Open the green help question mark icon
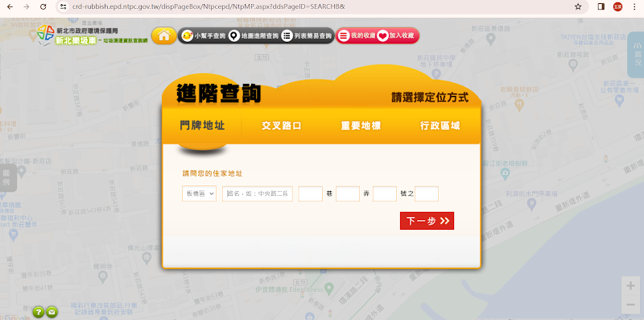Viewport: 644px width, 320px height. [38, 312]
